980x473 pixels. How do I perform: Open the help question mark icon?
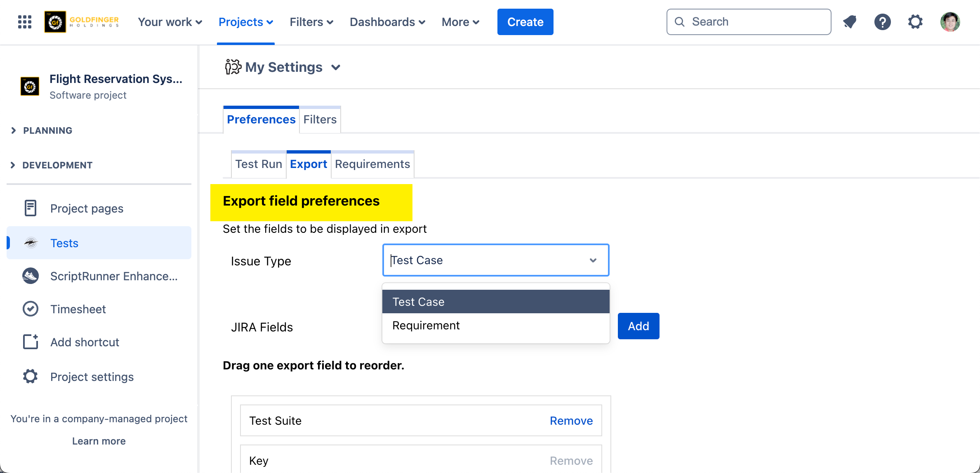[882, 22]
